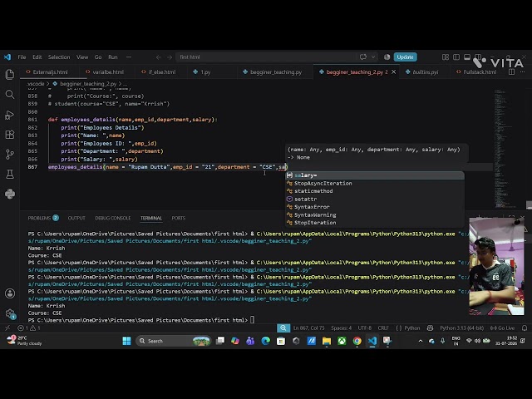This screenshot has width=532, height=399.
Task: Click the editor minimap
Action: (505, 148)
